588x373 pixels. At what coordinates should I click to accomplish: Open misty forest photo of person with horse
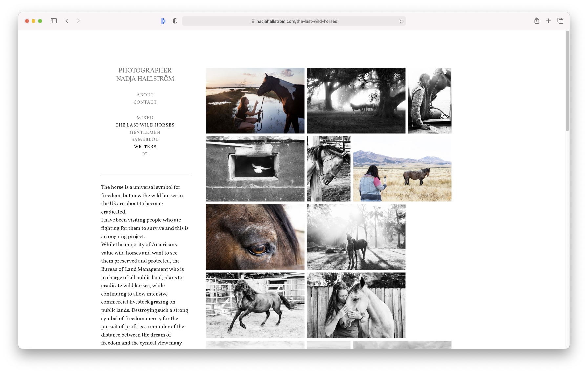(x=356, y=237)
